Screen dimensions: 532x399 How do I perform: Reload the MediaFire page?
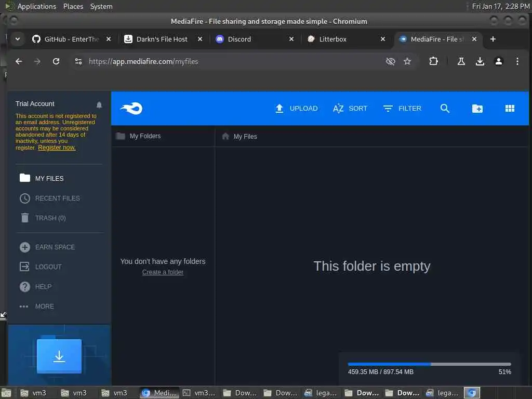56,61
